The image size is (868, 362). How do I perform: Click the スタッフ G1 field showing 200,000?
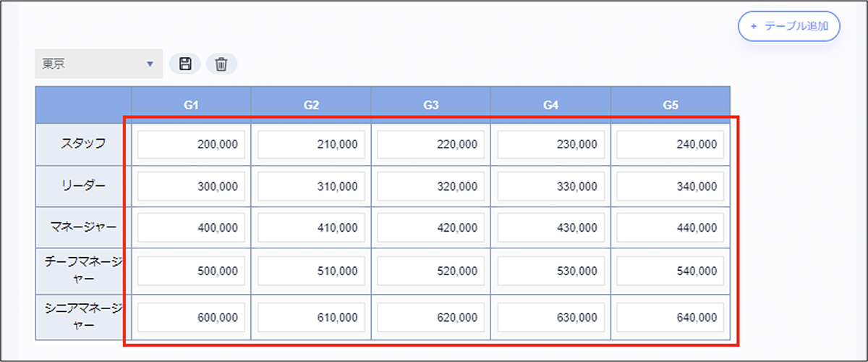click(192, 144)
